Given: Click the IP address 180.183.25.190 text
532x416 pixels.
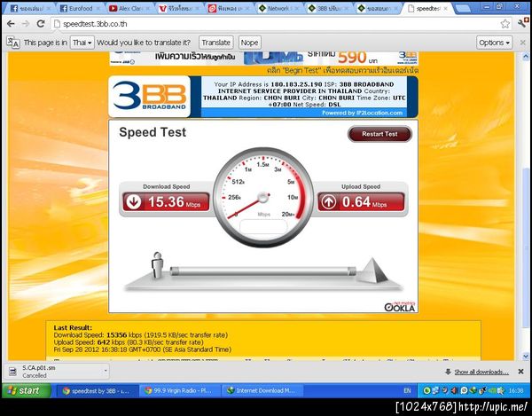Looking at the screenshot, I should pos(296,84).
